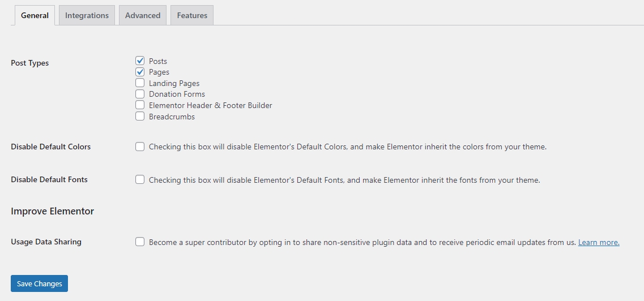This screenshot has width=644, height=301.
Task: Click the Usage Data Sharing row heading
Action: [x=46, y=242]
